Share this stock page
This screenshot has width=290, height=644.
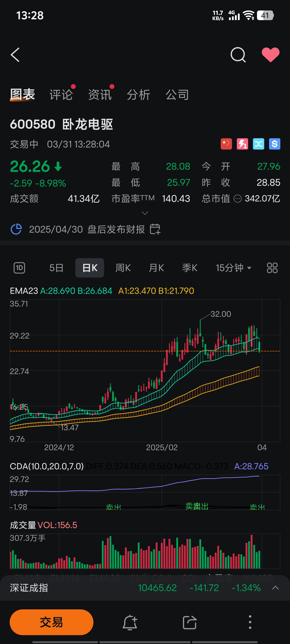click(x=190, y=622)
